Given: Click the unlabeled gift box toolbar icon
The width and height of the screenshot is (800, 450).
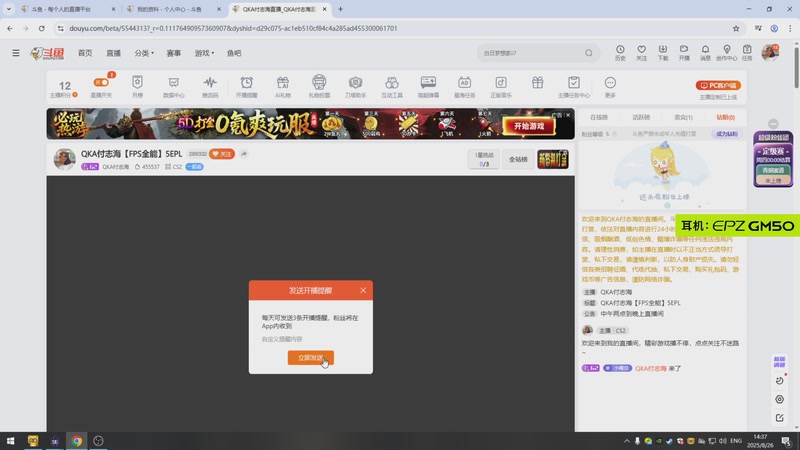Looking at the screenshot, I should coord(537,82).
